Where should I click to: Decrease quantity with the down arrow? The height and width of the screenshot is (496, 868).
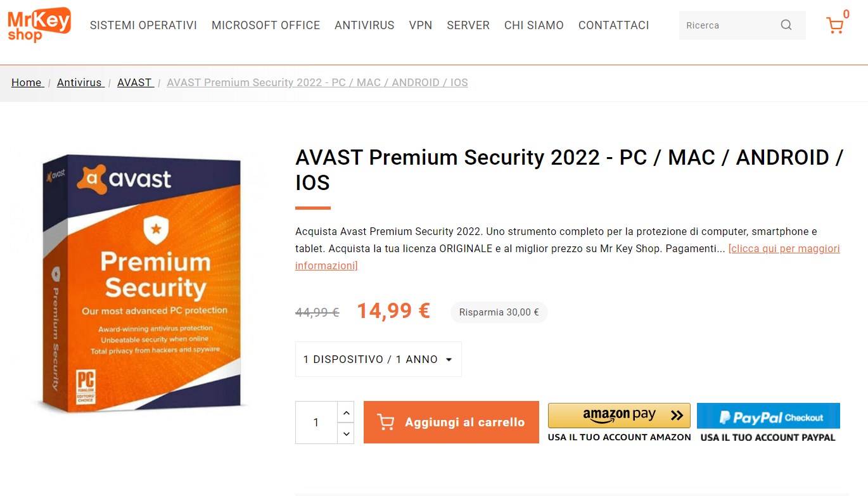click(346, 434)
